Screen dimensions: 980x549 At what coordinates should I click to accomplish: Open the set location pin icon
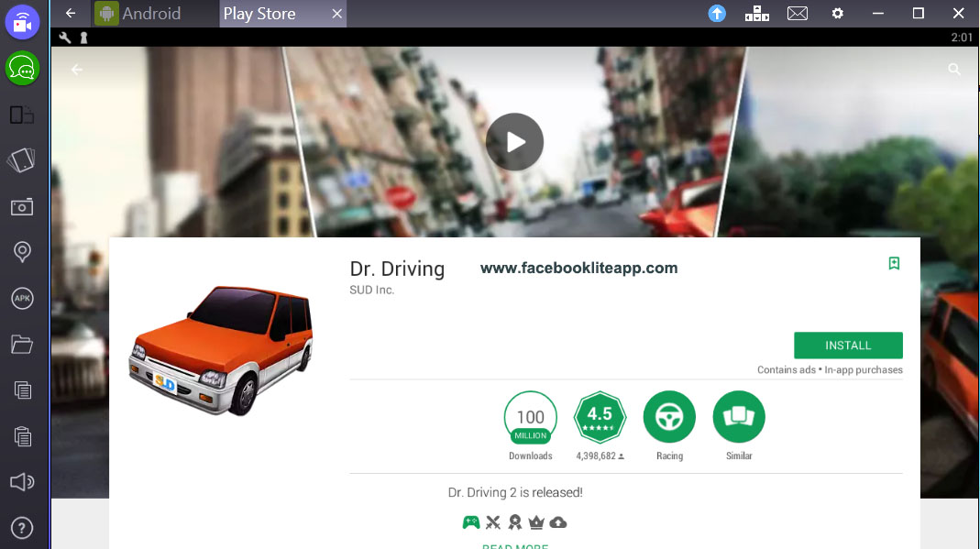(x=22, y=252)
